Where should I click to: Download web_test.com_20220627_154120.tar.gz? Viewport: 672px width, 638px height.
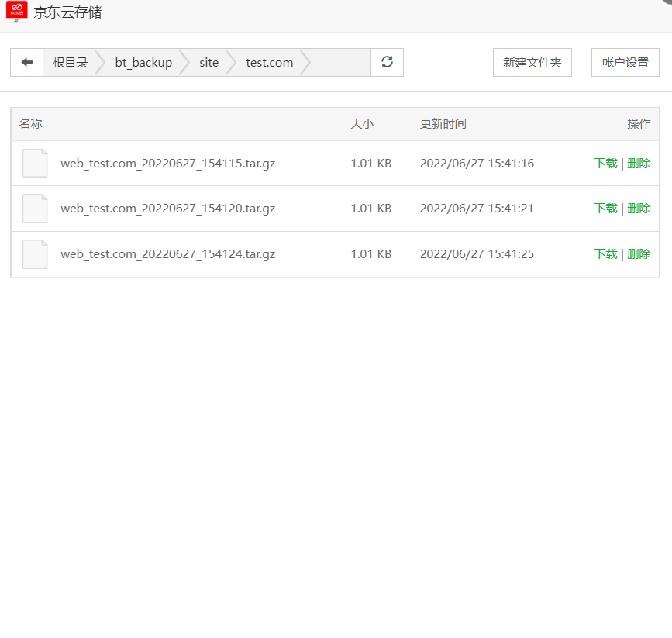point(605,209)
